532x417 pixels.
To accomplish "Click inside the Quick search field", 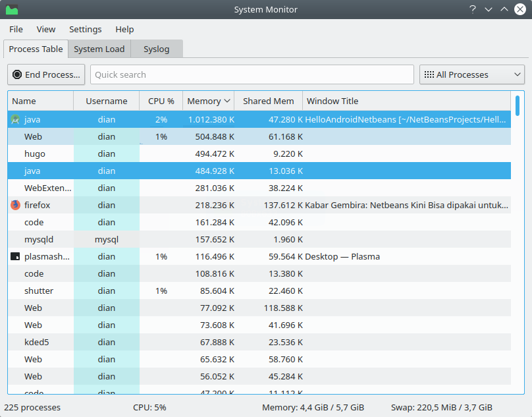I will (x=252, y=74).
